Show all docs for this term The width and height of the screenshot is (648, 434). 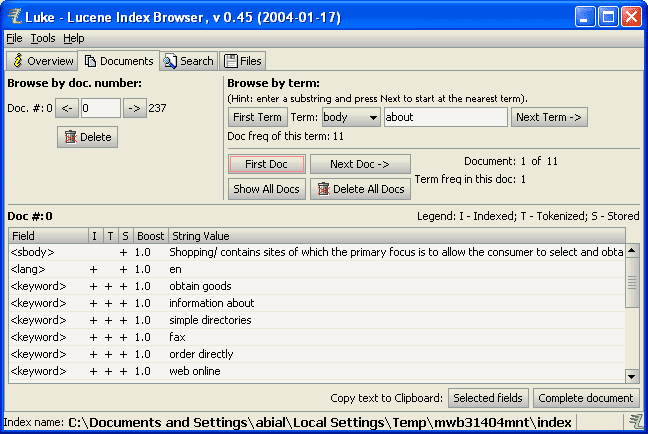[x=267, y=189]
